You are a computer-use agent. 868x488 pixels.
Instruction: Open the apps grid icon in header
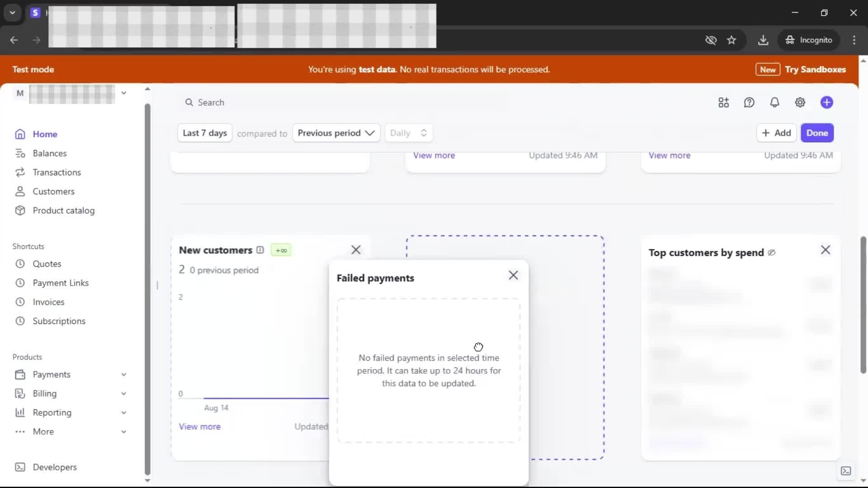(723, 103)
